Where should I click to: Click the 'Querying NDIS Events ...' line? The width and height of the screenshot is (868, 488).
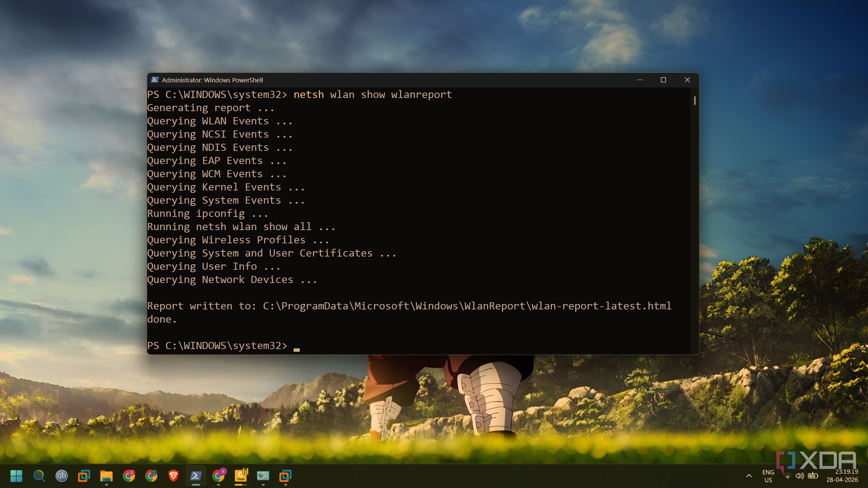(x=220, y=147)
